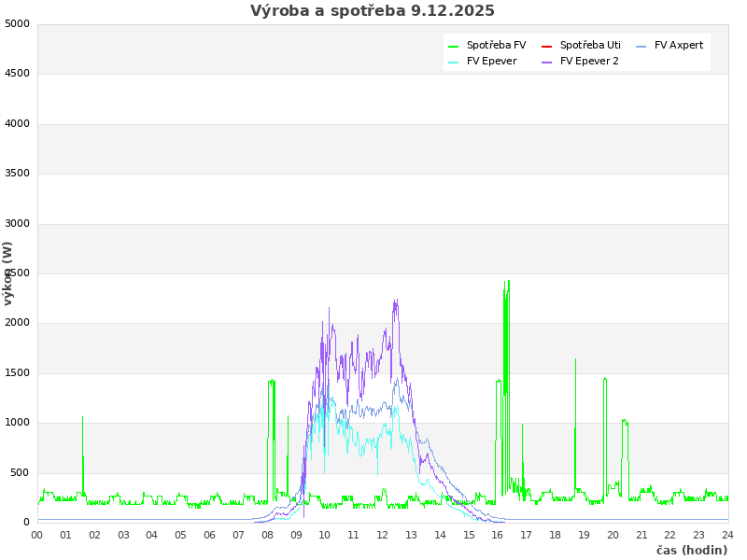Hide the FV Epever 2 series via legend text
747x560 pixels.
click(589, 62)
